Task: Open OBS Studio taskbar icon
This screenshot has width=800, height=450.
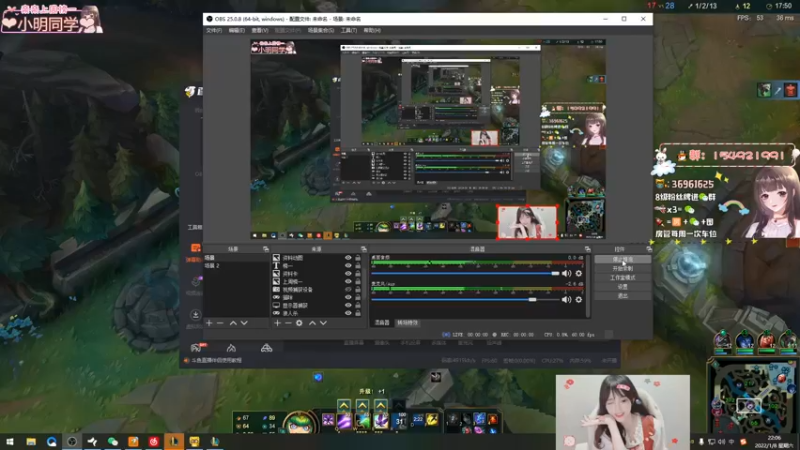Action: (72, 441)
